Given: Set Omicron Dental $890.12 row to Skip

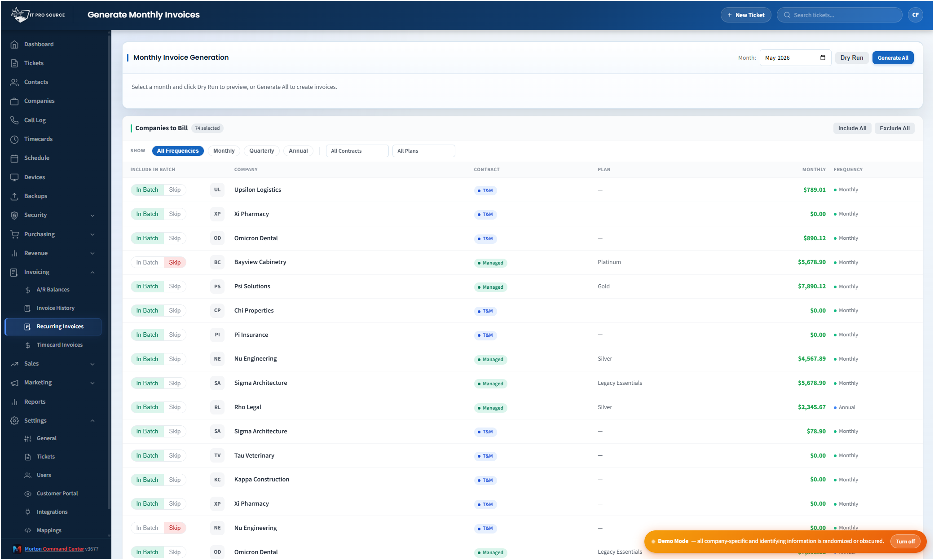Looking at the screenshot, I should click(175, 238).
